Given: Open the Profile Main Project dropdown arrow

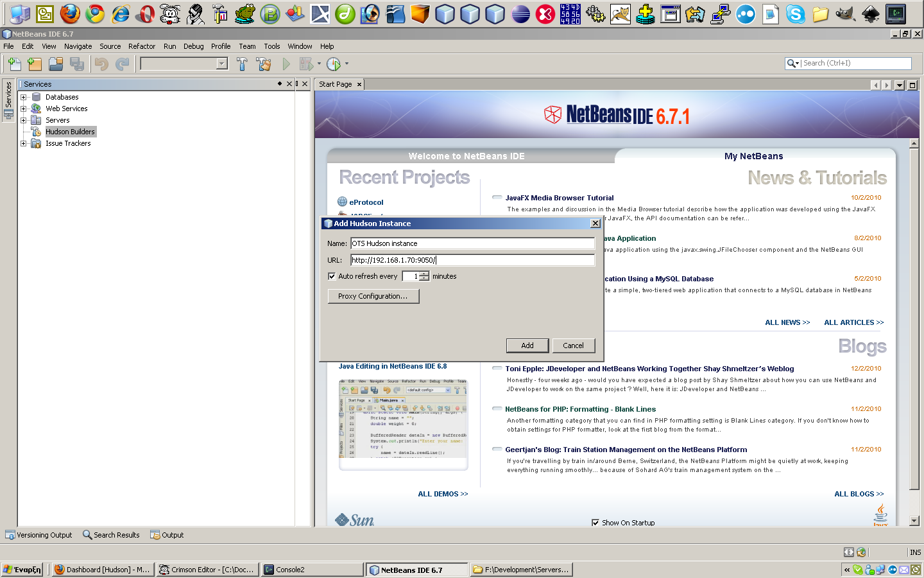Looking at the screenshot, I should [346, 64].
